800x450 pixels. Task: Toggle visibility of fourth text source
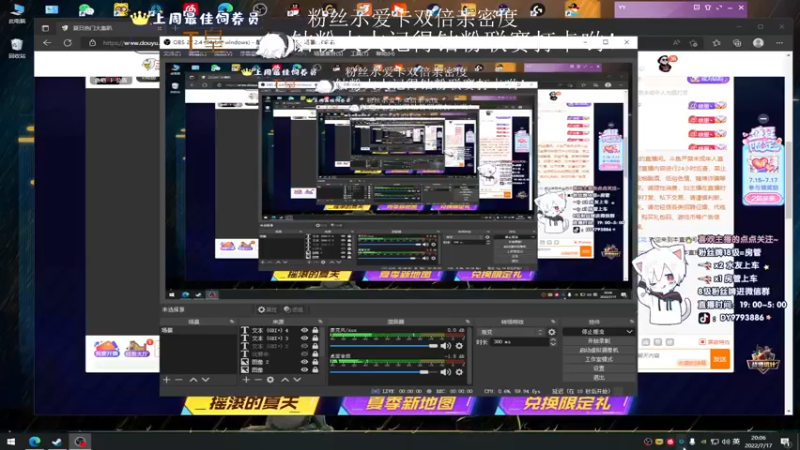(305, 354)
